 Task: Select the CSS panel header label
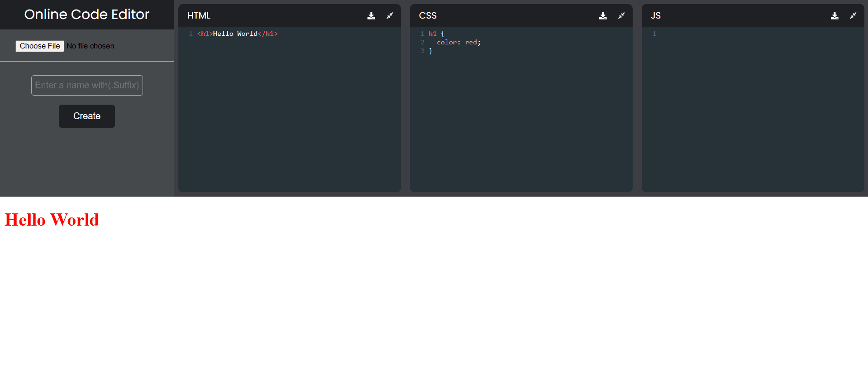coord(428,16)
